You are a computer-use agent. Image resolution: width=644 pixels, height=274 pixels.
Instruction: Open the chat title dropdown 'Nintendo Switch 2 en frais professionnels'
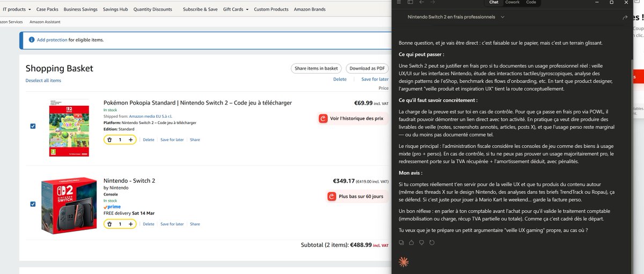point(456,17)
